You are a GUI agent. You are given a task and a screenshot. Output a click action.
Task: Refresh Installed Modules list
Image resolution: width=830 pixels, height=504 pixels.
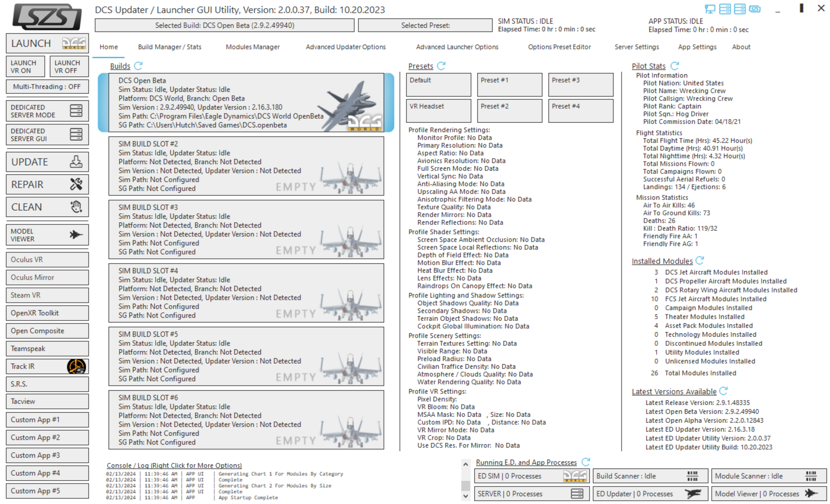coord(700,260)
